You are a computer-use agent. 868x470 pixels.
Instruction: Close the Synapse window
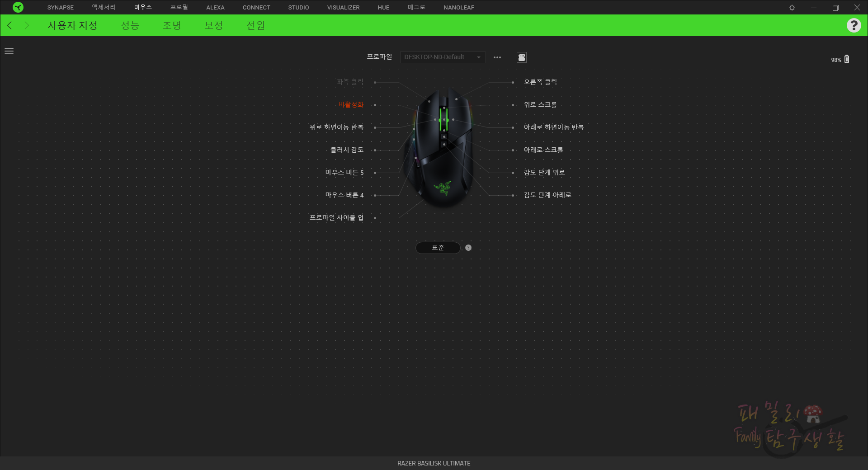tap(857, 8)
